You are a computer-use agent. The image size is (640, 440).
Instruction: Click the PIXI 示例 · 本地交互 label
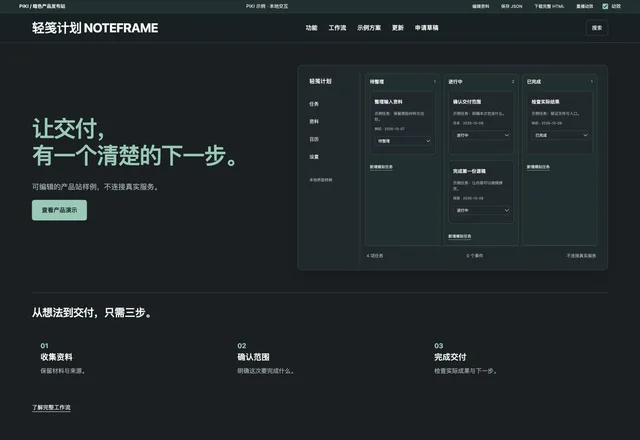coord(267,6)
